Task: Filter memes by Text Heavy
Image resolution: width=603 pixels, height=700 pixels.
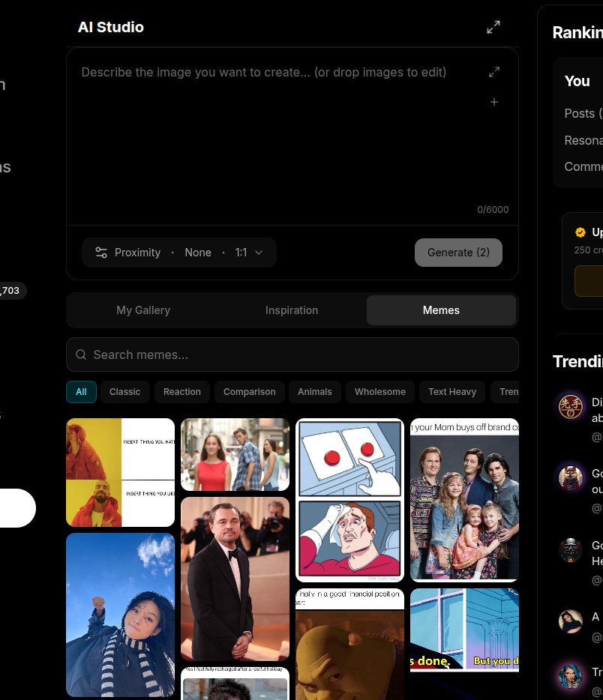Action: pyautogui.click(x=452, y=392)
